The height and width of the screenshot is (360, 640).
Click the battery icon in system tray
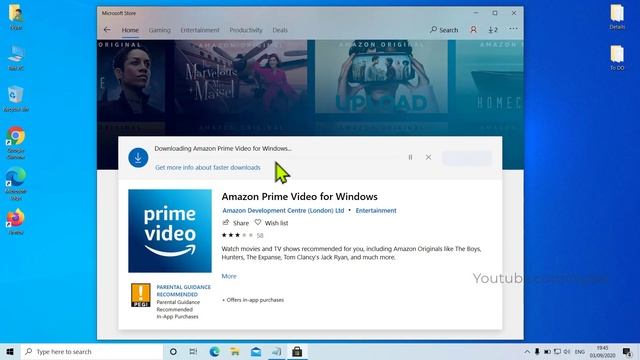(547, 351)
